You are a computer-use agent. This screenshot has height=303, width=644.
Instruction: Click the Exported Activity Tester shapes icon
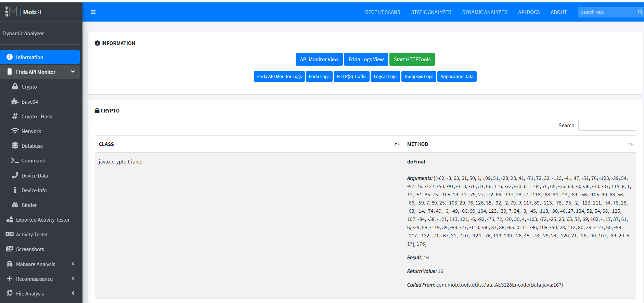coord(10,220)
